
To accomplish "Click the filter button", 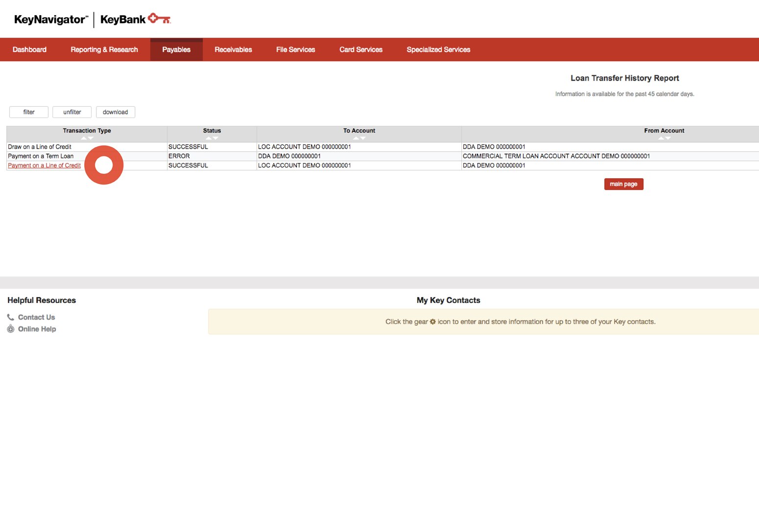I will (x=28, y=112).
